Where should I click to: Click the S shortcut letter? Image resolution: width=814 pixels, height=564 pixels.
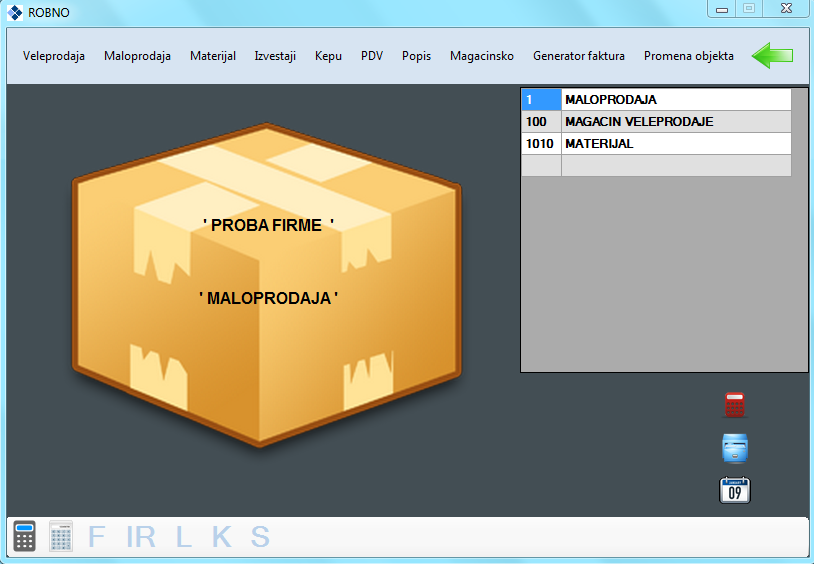click(260, 537)
